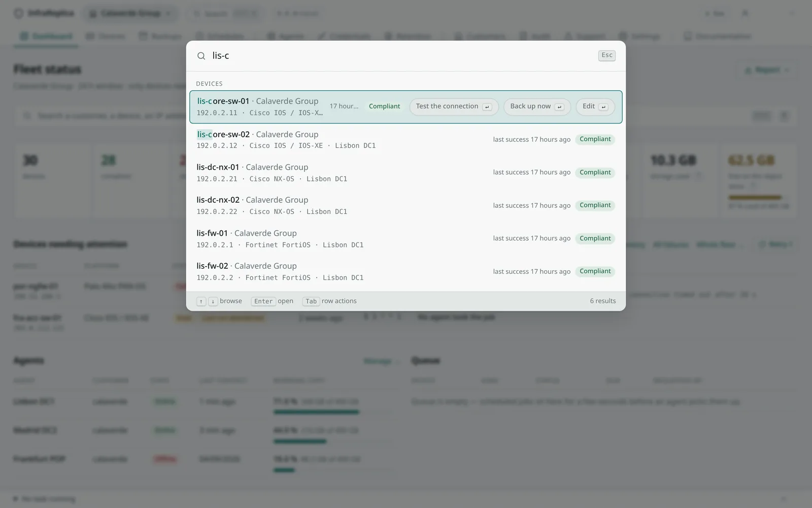The image size is (812, 508).
Task: Click the '6 results' count
Action: pos(603,301)
